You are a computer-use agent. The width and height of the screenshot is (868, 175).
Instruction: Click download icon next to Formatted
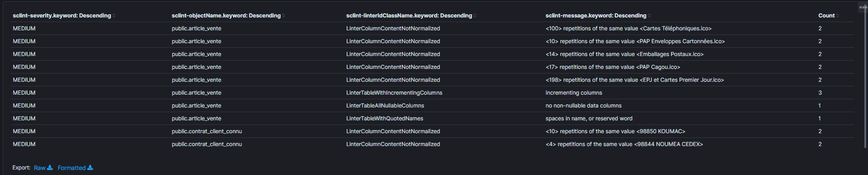pos(90,168)
